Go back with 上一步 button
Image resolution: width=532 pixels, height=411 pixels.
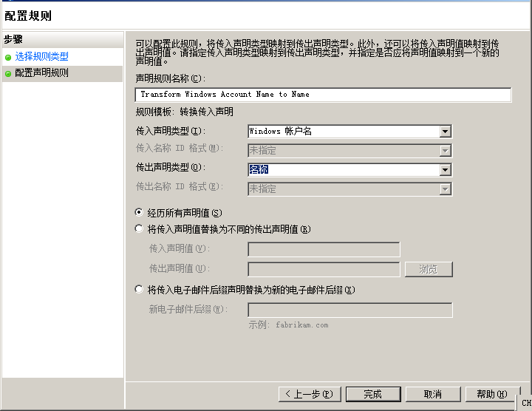(310, 395)
